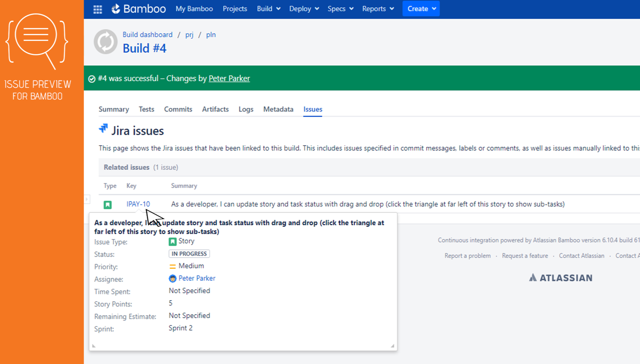Expand the Reports dropdown menu
The width and height of the screenshot is (640, 364).
(x=378, y=9)
